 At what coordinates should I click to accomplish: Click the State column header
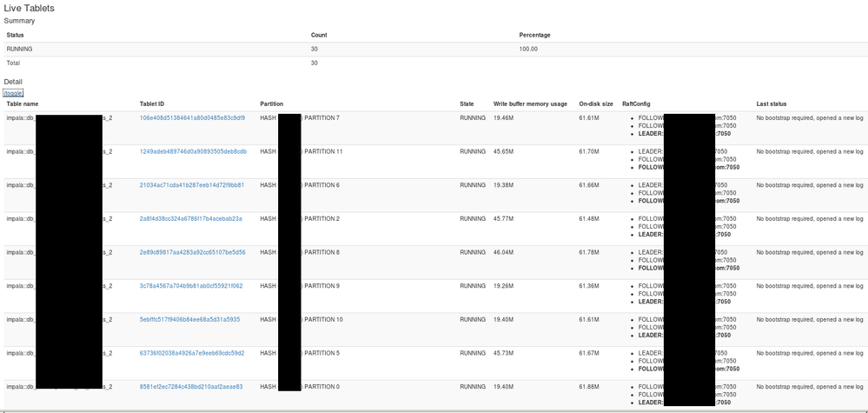(467, 103)
